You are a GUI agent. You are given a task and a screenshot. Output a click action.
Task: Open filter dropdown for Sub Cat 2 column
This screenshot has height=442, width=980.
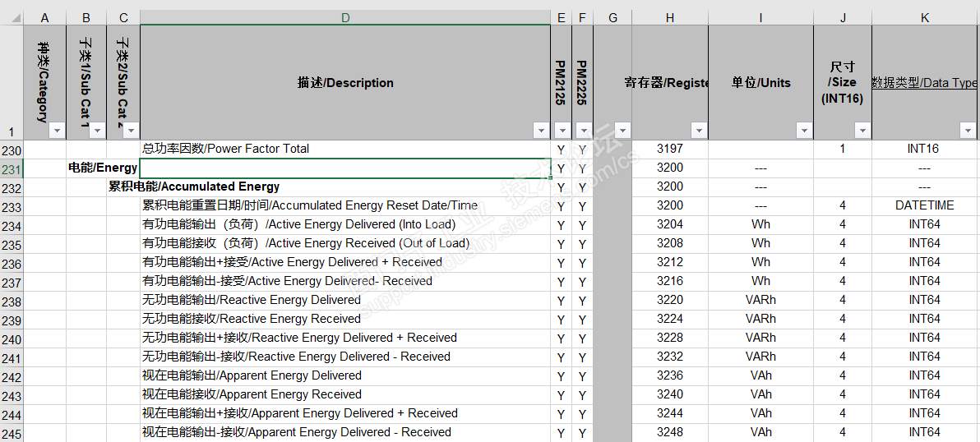coord(132,131)
